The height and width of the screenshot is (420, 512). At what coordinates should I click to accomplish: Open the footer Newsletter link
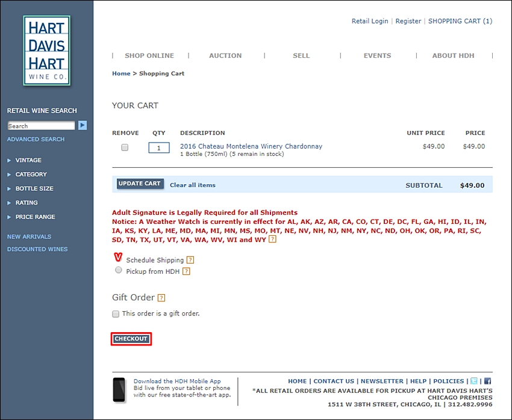coord(382,381)
